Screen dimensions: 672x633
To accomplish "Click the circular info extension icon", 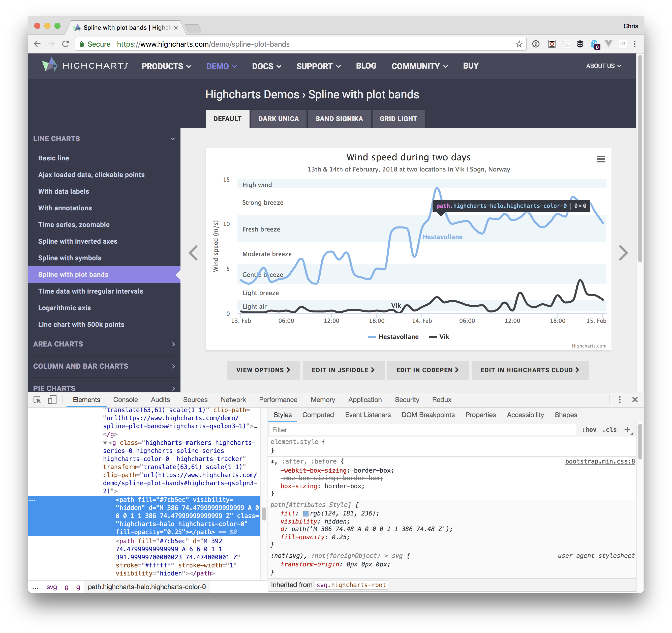I will (x=536, y=44).
